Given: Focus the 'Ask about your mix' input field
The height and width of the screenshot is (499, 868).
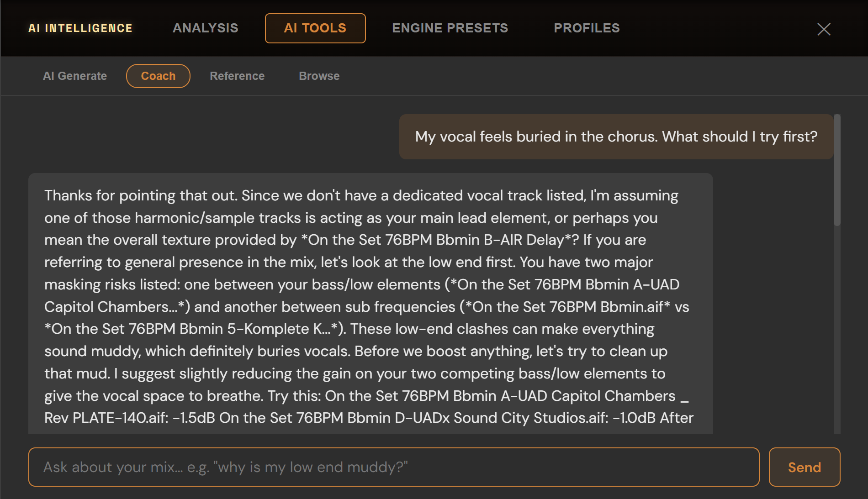Looking at the screenshot, I should (x=394, y=467).
